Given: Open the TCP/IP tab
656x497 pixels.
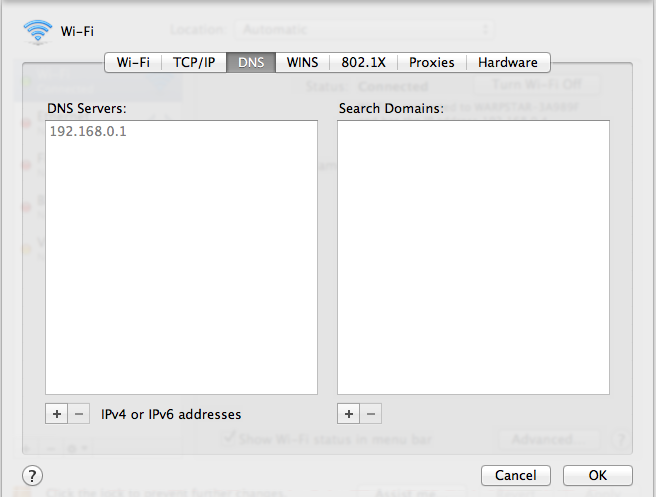Looking at the screenshot, I should (194, 62).
